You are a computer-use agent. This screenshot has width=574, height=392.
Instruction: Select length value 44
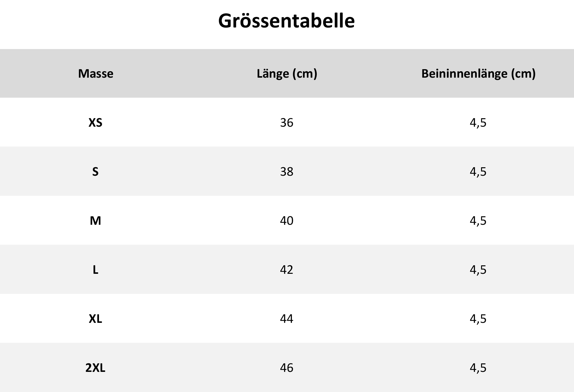[287, 319]
